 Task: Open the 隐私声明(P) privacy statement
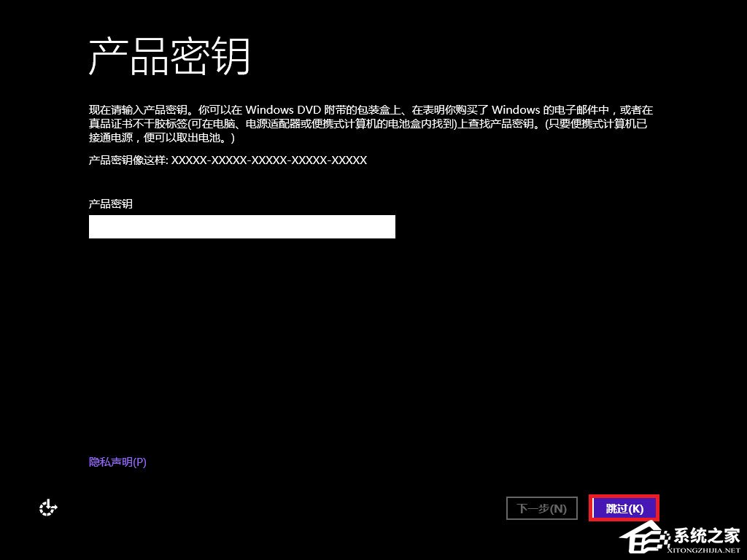tap(116, 462)
